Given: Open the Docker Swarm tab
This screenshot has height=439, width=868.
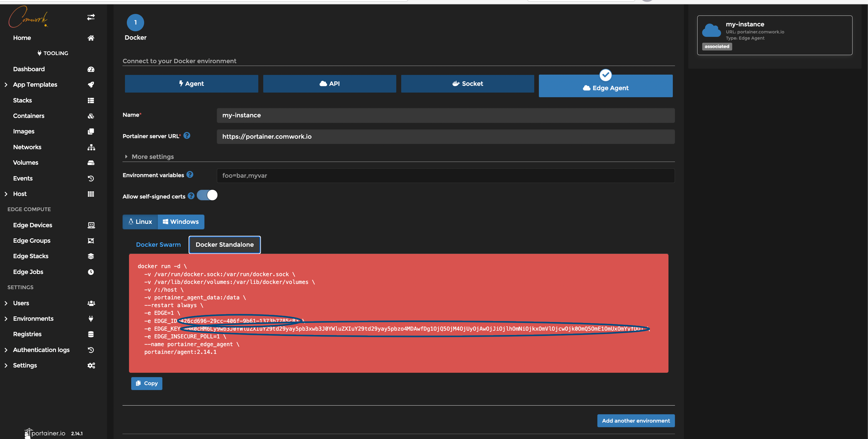Looking at the screenshot, I should (158, 245).
